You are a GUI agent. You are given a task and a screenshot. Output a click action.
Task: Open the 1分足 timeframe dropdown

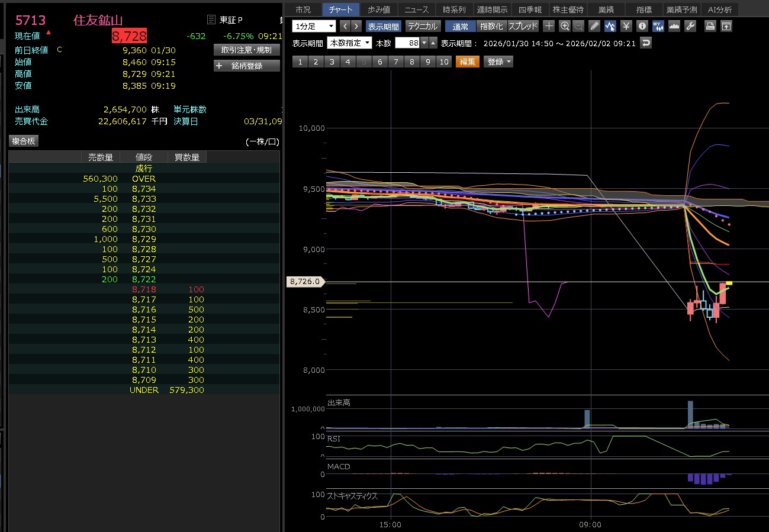pos(314,26)
